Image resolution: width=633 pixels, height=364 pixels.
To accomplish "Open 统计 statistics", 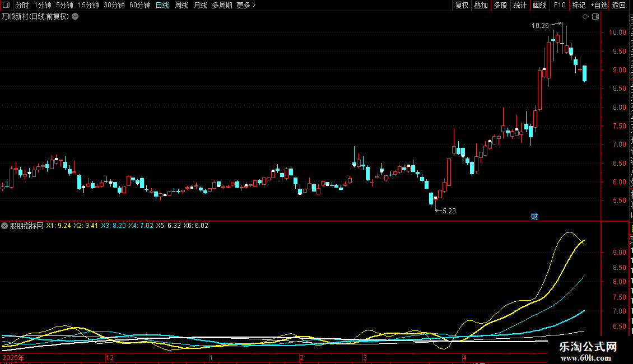I will (x=519, y=5).
